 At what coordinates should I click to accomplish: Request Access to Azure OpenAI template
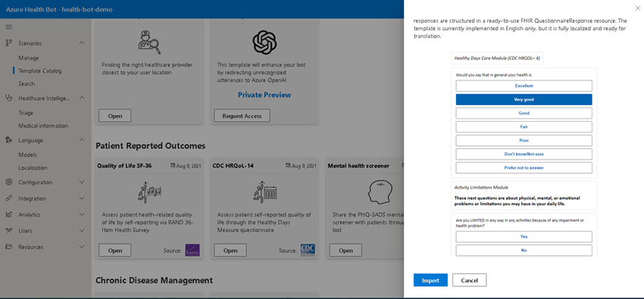point(242,116)
